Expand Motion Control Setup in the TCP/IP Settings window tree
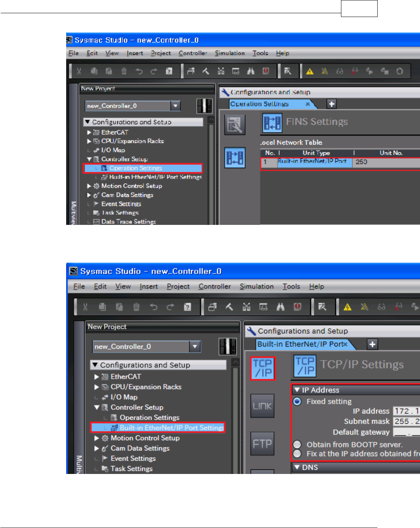This screenshot has width=420, height=528. pyautogui.click(x=97, y=438)
